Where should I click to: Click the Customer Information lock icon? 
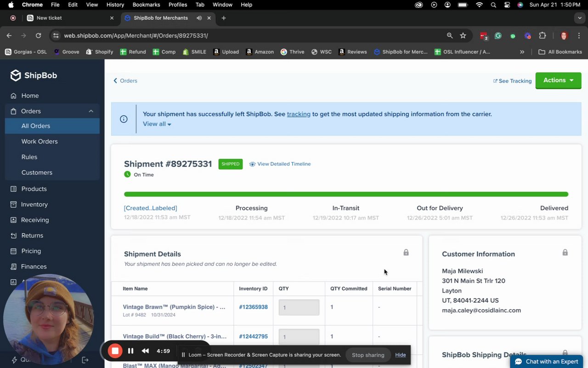565,253
